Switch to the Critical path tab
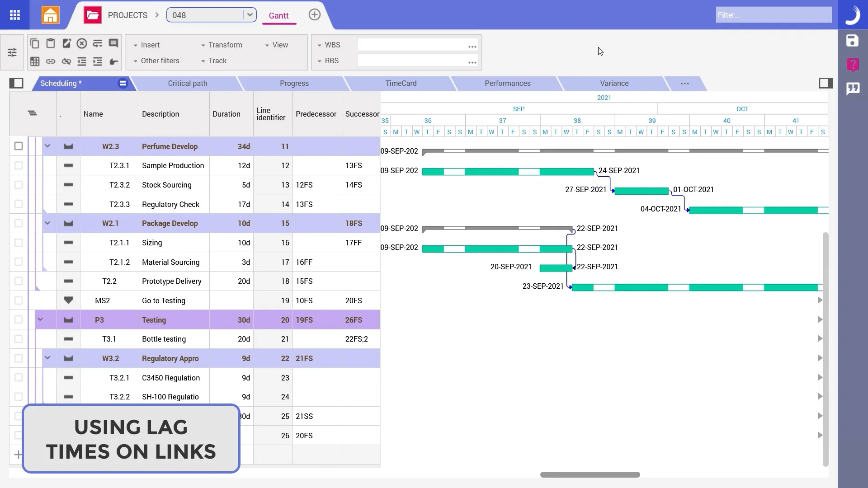 click(188, 83)
